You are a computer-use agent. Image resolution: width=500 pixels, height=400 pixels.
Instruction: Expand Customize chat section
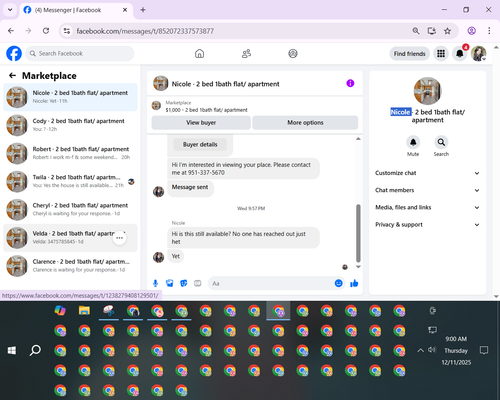pos(427,173)
